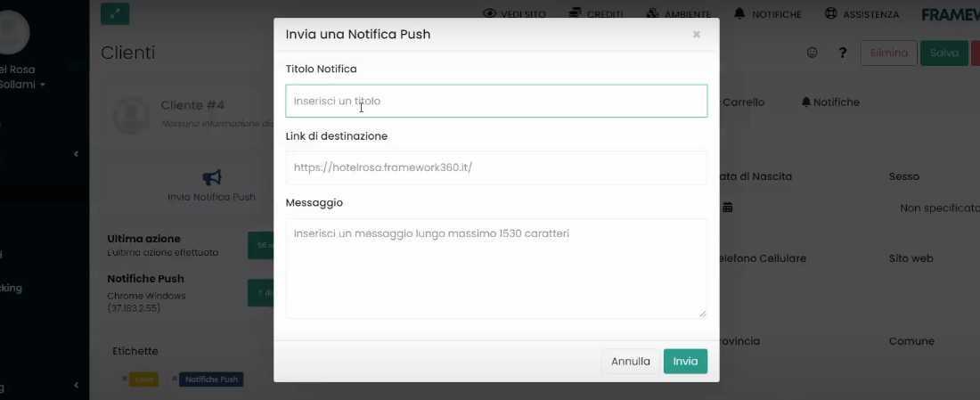Collapse the upper sidebar chevron arrow
Viewport: 980px width, 400px height.
[76, 154]
